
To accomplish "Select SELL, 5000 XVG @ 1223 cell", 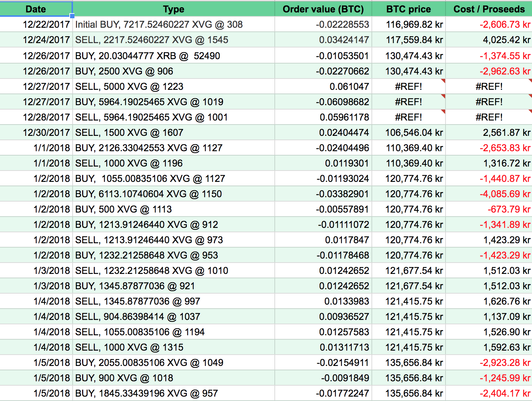I will 174,87.
